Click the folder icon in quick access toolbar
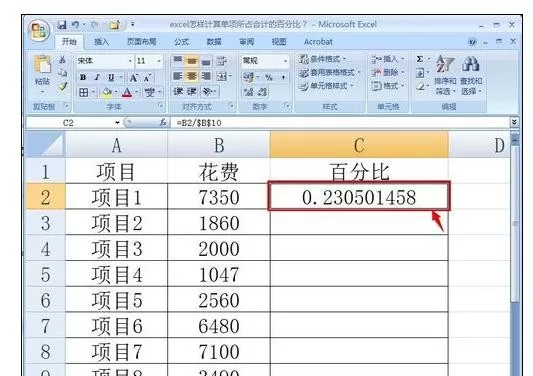Screen dimensions: 533x376 (114, 25)
